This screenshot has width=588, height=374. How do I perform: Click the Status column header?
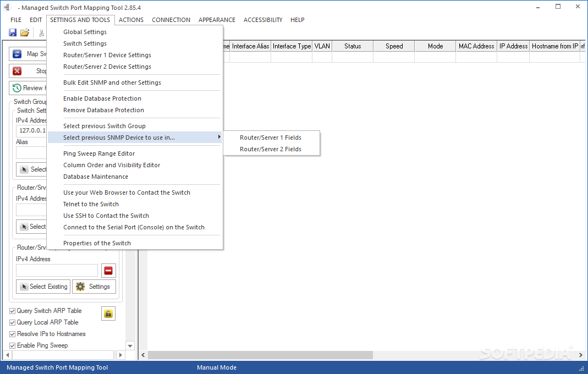[x=353, y=46]
